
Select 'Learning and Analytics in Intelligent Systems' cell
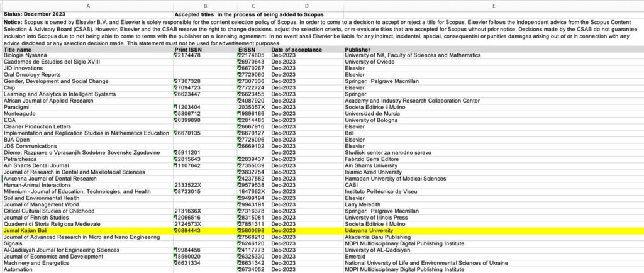(88, 94)
